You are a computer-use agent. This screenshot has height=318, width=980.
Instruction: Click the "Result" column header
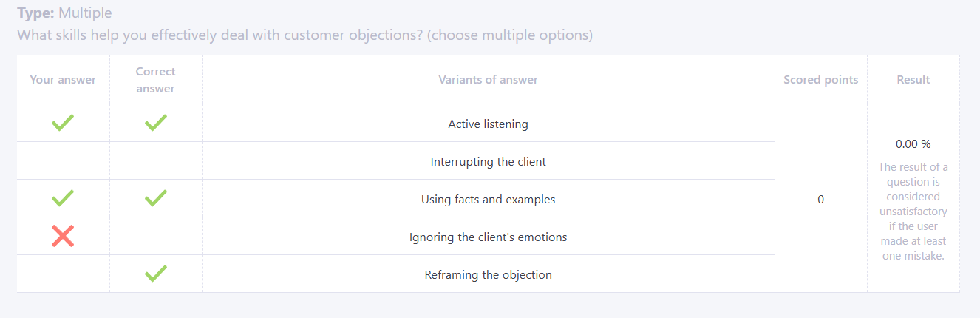pos(913,80)
